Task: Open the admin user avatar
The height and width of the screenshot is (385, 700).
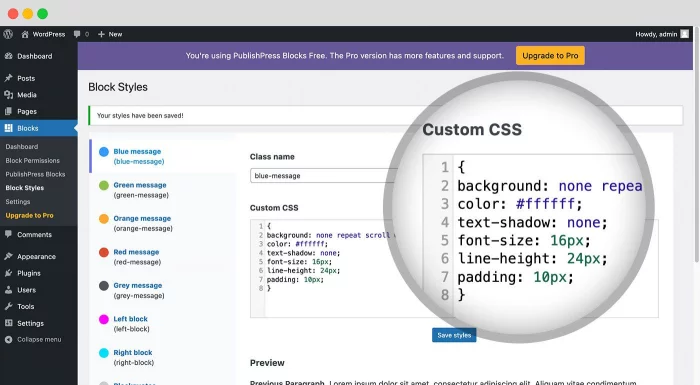Action: [684, 34]
